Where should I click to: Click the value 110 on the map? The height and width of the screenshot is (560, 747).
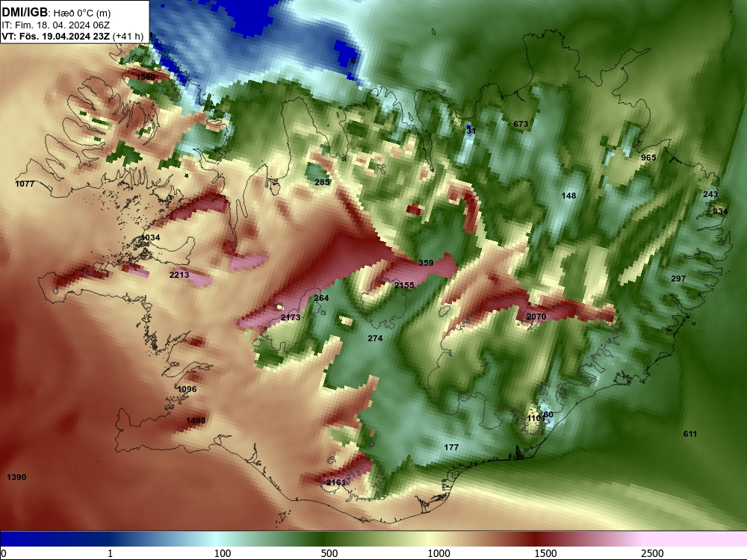[535, 418]
